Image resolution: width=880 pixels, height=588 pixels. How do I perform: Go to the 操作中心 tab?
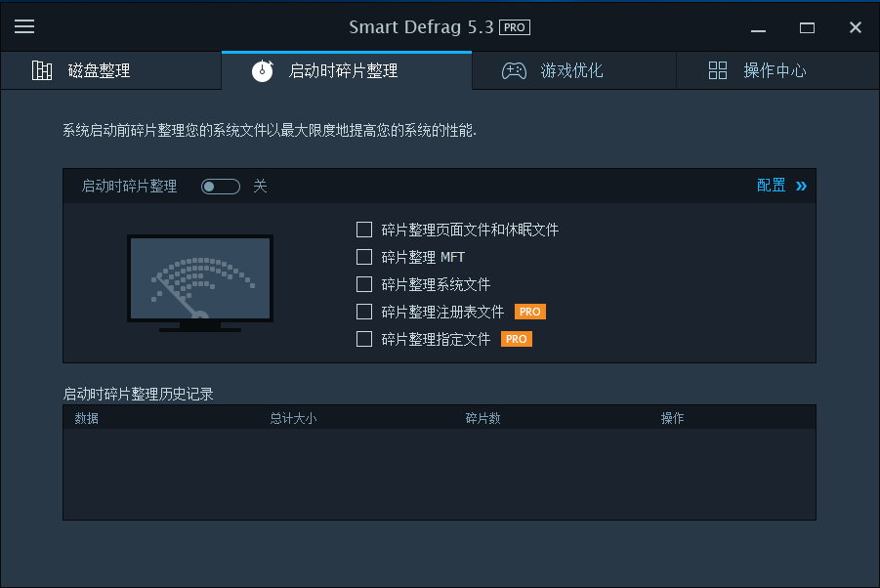pyautogui.click(x=777, y=70)
